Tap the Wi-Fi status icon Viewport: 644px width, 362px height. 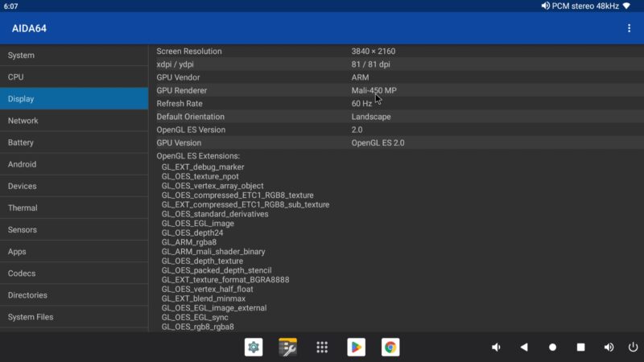click(x=626, y=6)
